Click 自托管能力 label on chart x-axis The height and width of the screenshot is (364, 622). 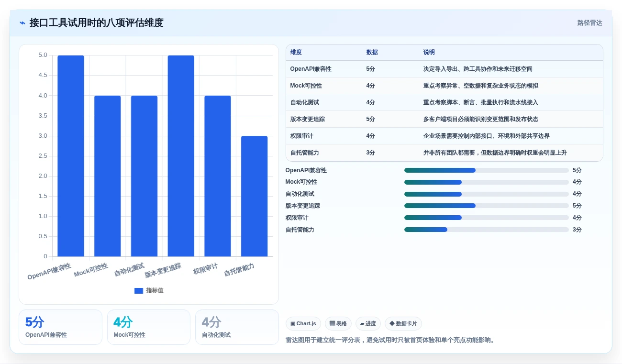tap(239, 270)
